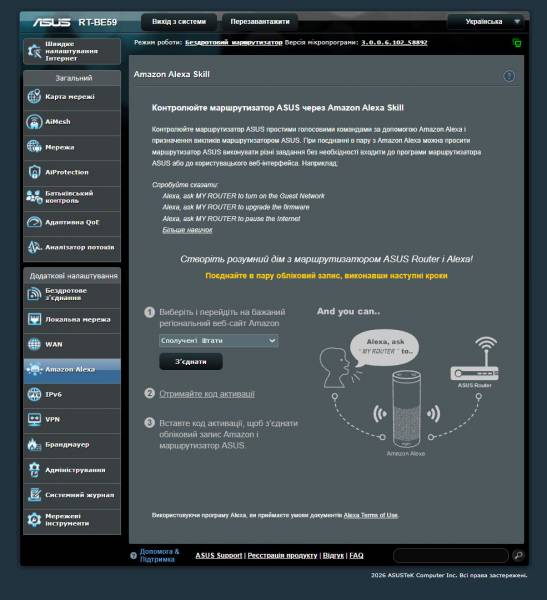The width and height of the screenshot is (547, 600).
Task: Click the Адміністрування gear icon
Action: click(34, 470)
